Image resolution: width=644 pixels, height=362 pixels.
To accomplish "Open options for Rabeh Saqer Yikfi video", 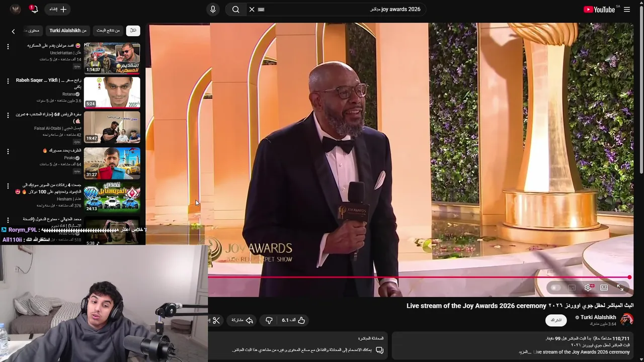I will [x=8, y=81].
